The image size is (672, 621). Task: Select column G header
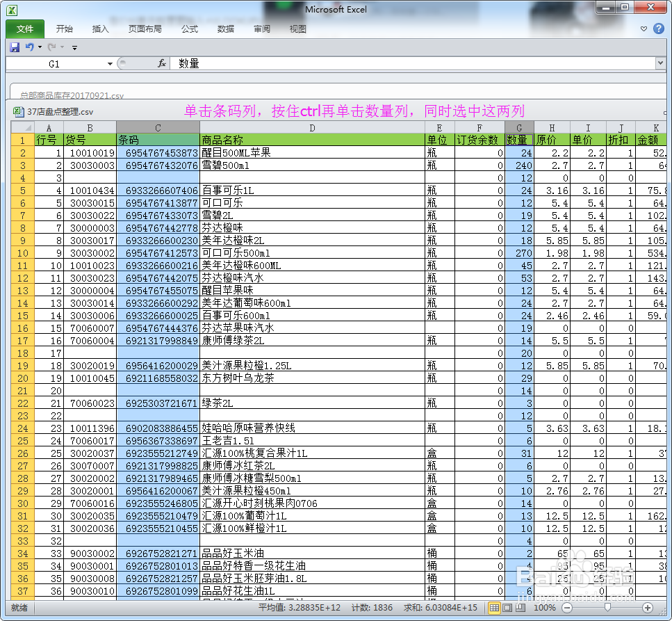(x=519, y=128)
